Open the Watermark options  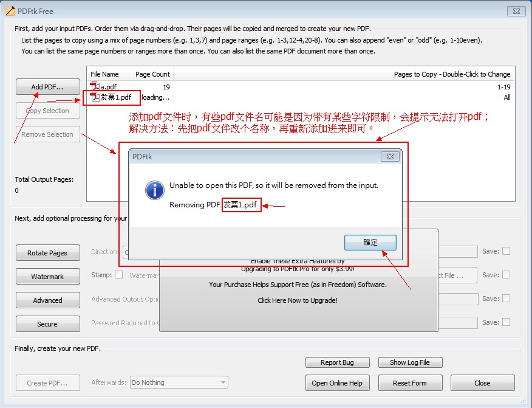pyautogui.click(x=47, y=277)
